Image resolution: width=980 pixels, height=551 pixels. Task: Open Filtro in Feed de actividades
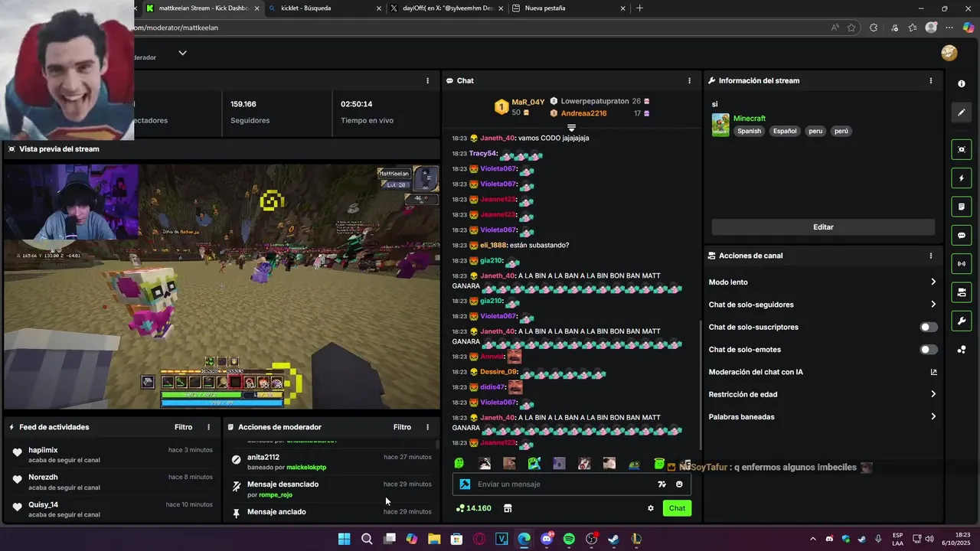183,427
